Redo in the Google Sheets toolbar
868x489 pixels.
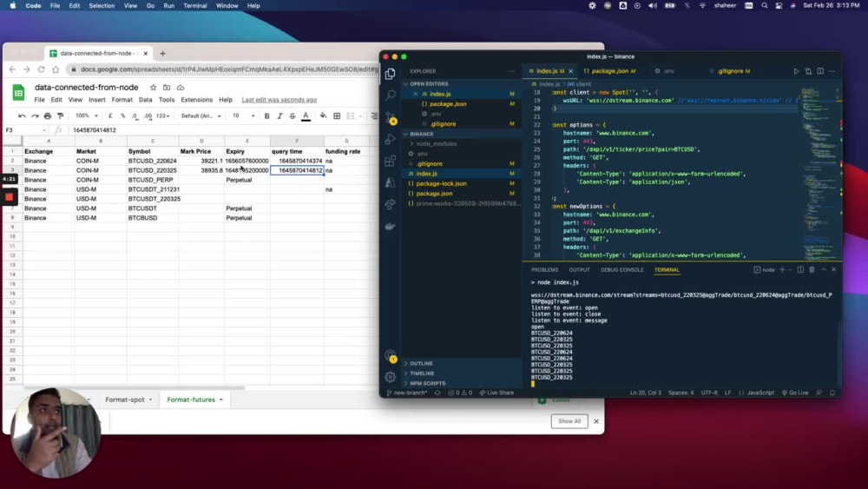pos(35,116)
